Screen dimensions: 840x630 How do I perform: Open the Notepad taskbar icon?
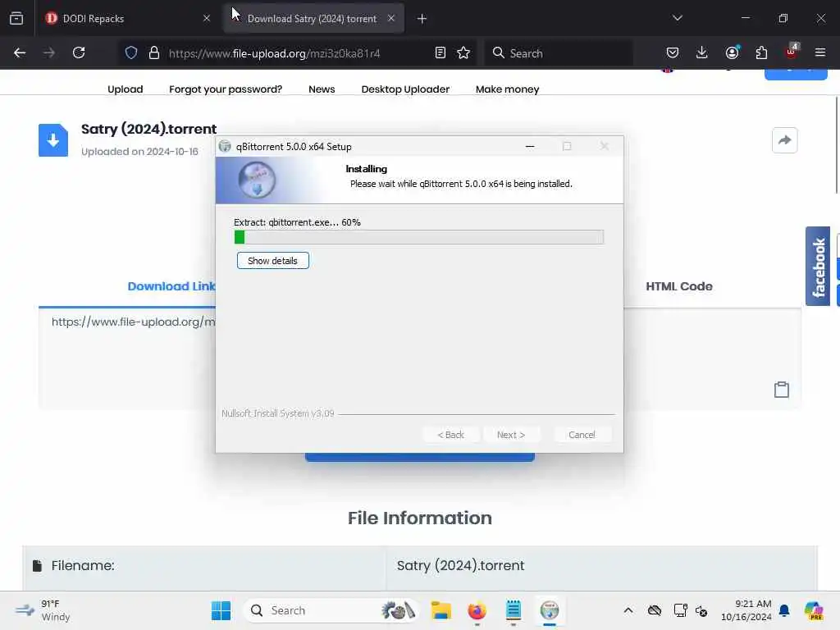click(514, 610)
